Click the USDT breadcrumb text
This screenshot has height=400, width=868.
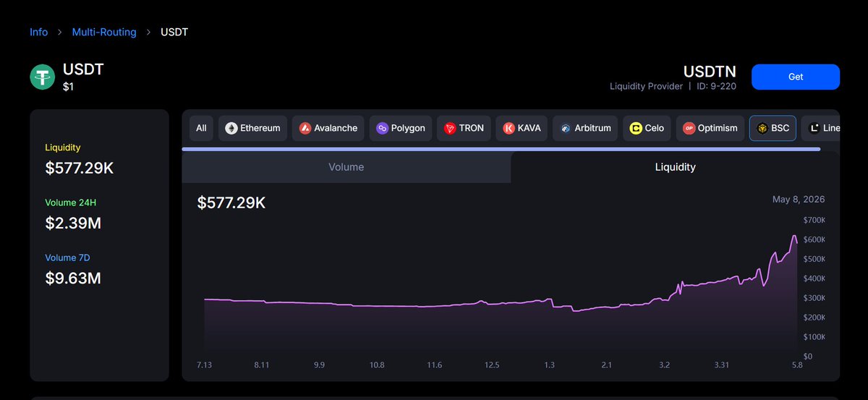[x=174, y=33]
